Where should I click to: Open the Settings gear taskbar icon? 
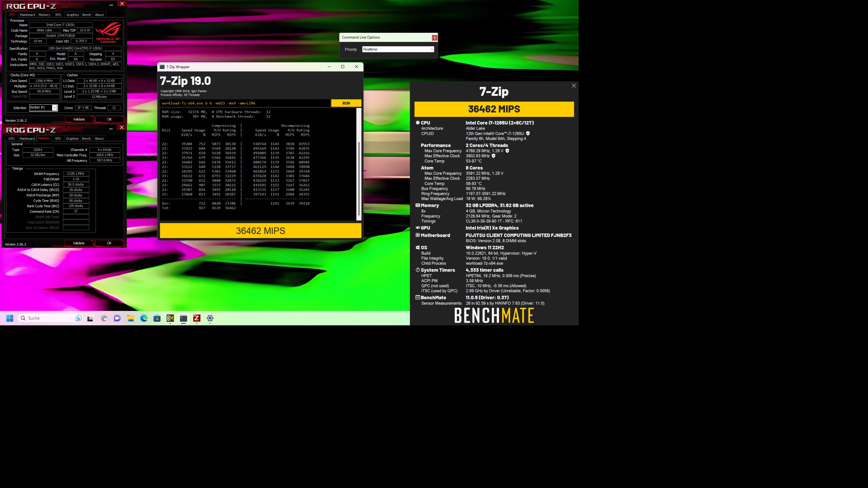coord(210,318)
